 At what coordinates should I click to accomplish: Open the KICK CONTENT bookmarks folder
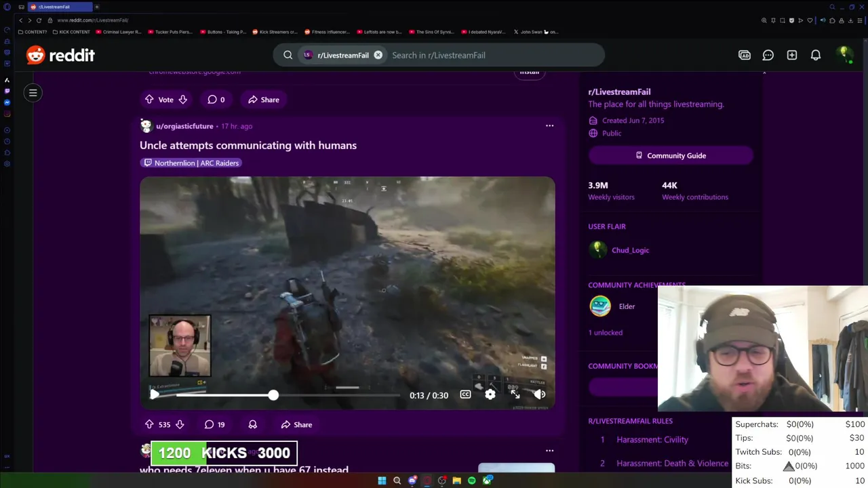coord(71,32)
